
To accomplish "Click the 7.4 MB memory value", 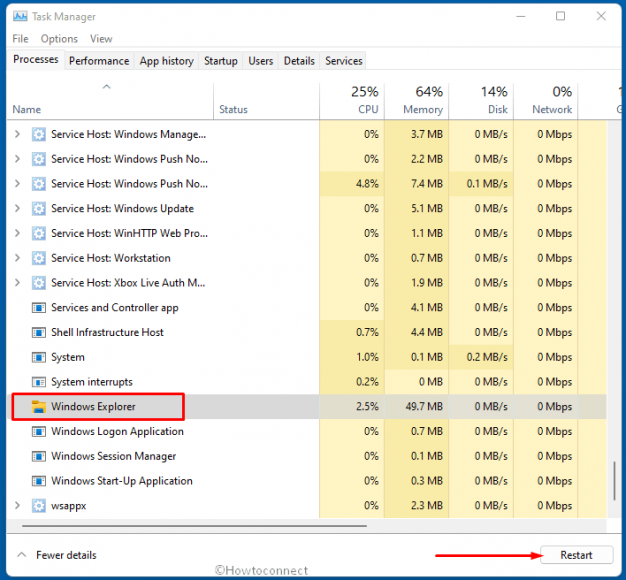I will pyautogui.click(x=427, y=184).
